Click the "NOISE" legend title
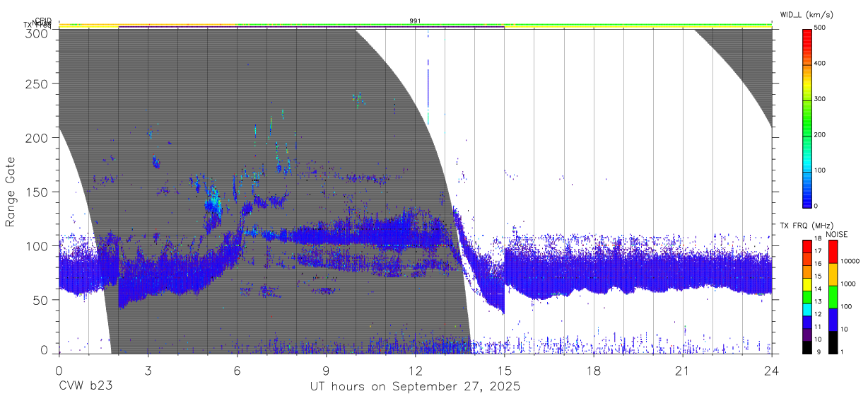The width and height of the screenshot is (868, 401). 838,235
